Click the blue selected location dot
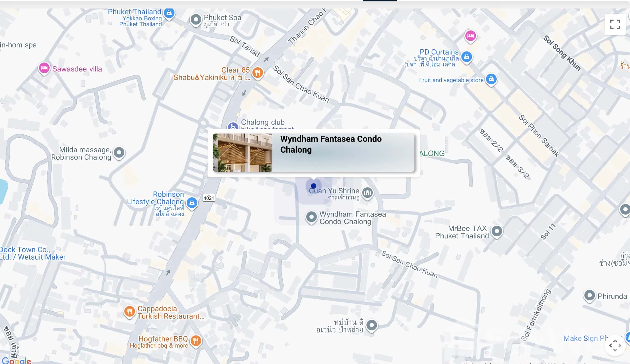 coord(314,186)
